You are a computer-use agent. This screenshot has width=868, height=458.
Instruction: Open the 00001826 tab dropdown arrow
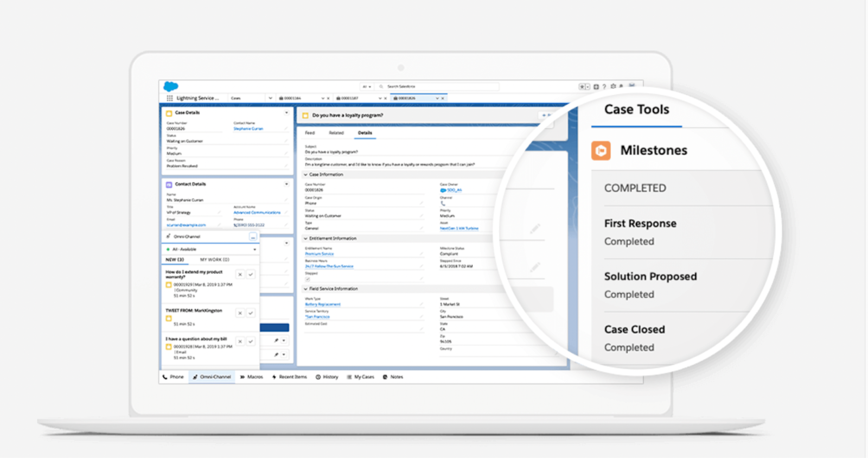click(x=437, y=99)
